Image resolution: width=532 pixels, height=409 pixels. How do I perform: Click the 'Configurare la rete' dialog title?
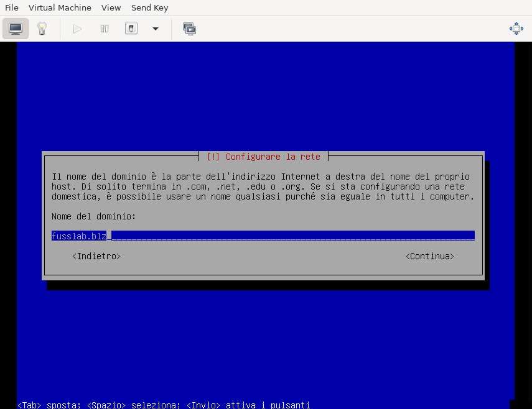coord(273,157)
